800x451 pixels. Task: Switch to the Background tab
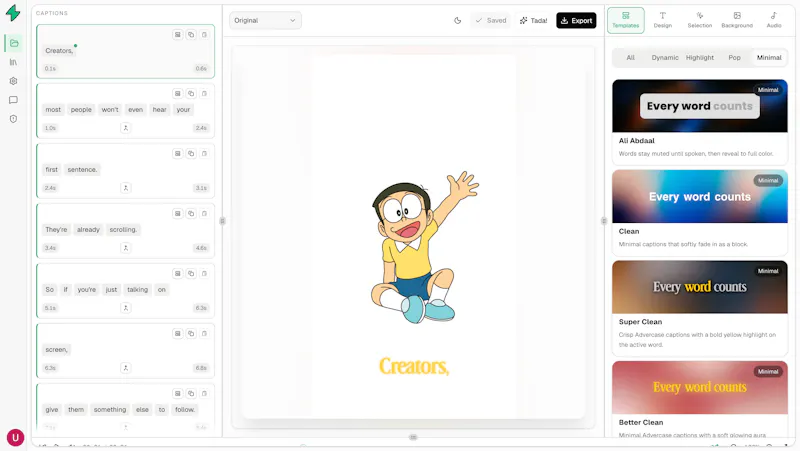(x=737, y=20)
